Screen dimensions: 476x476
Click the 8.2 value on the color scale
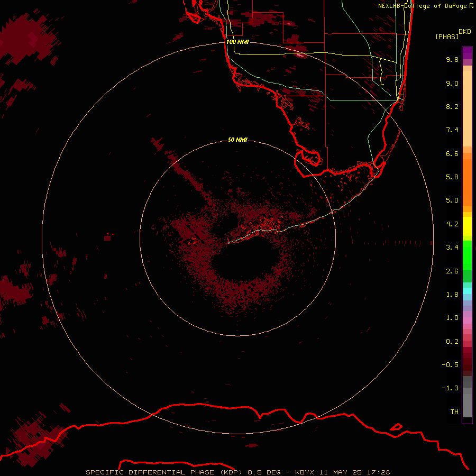(x=452, y=106)
